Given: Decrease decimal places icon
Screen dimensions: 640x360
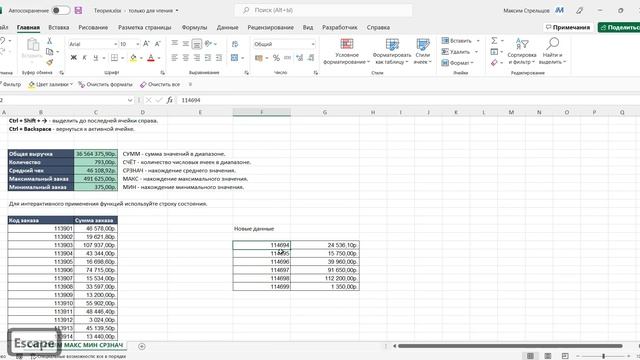Looking at the screenshot, I should 311,58.
